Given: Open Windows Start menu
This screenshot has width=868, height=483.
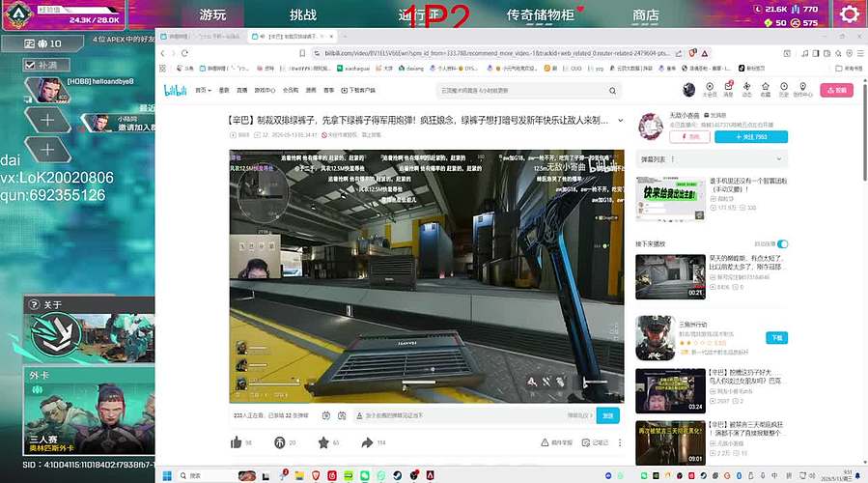Looking at the screenshot, I should coord(167,475).
